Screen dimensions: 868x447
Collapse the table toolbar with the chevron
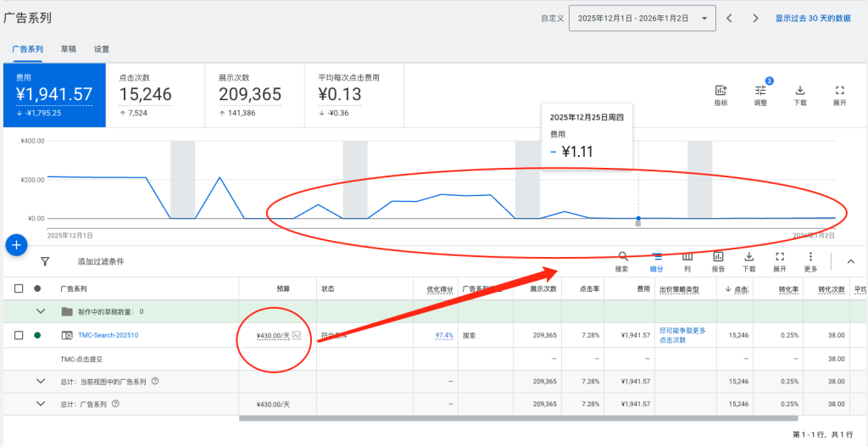[x=851, y=261]
